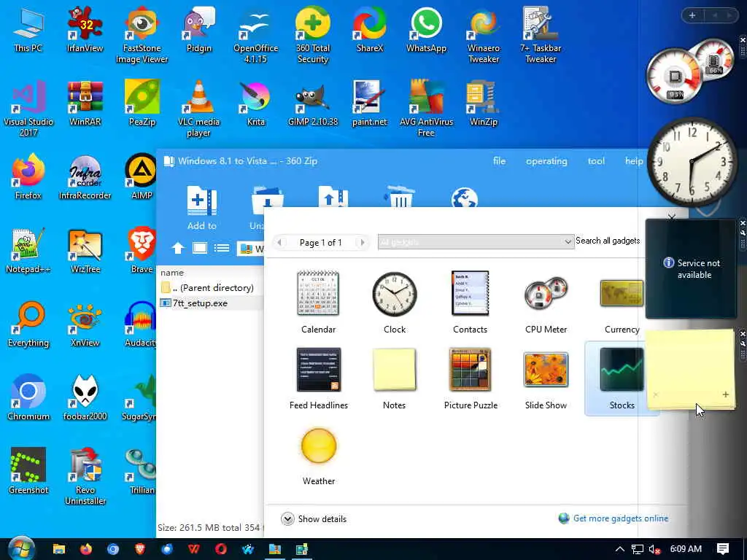This screenshot has width=747, height=560.
Task: Open the Revo Uninstaller shortcut
Action: (x=85, y=476)
